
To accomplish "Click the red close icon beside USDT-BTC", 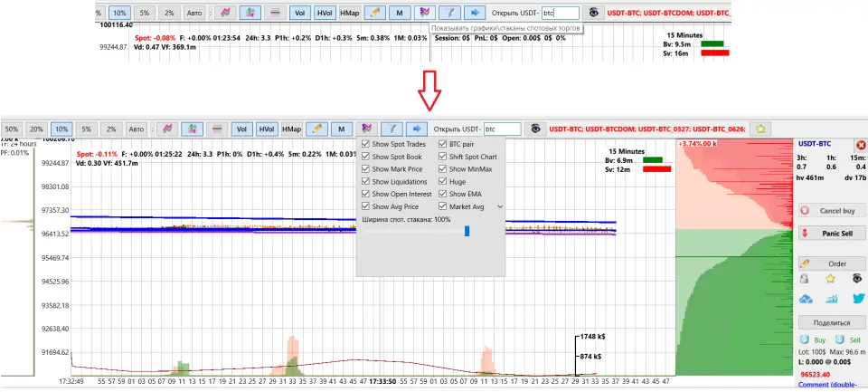I will 860,145.
